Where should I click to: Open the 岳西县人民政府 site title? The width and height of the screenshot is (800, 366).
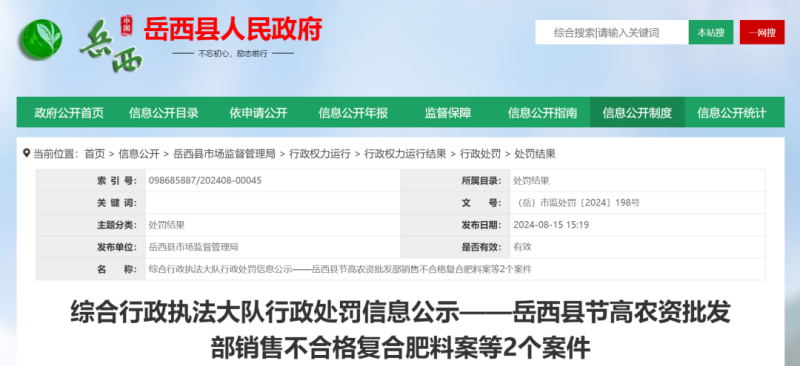tap(233, 29)
